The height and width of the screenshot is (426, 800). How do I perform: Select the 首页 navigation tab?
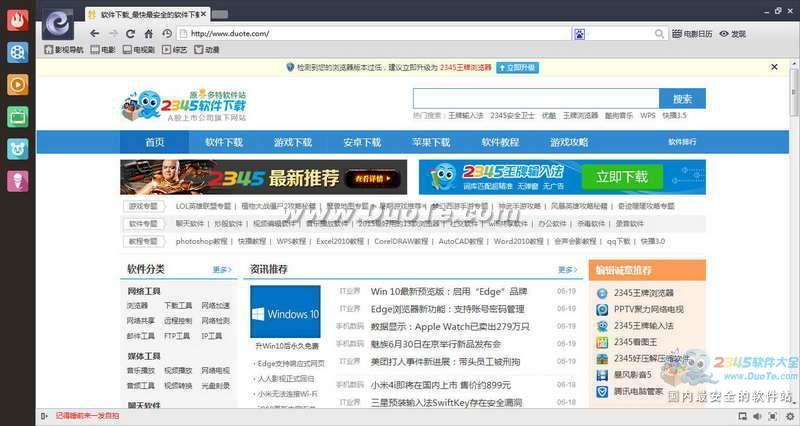coord(155,142)
